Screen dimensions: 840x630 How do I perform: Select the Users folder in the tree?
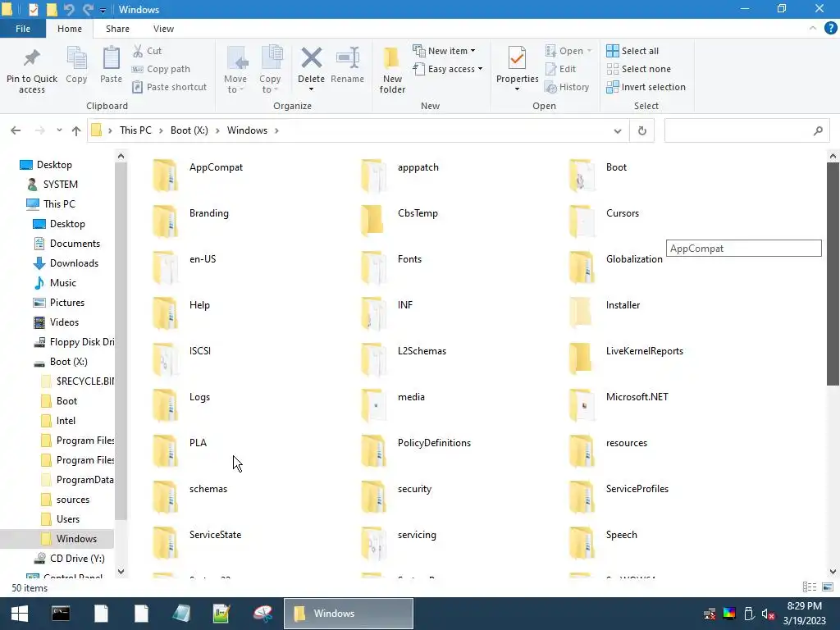[x=67, y=519]
